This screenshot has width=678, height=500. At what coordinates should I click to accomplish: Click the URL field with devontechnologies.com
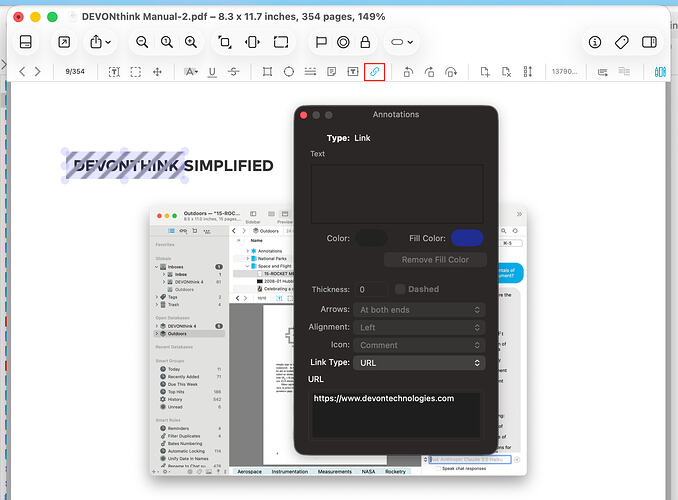pos(396,414)
